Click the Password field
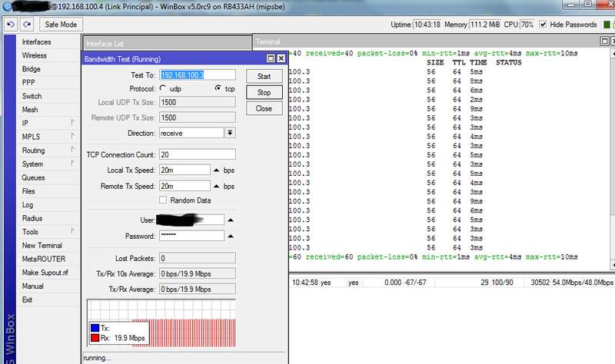This screenshot has height=364, width=615. (x=191, y=236)
